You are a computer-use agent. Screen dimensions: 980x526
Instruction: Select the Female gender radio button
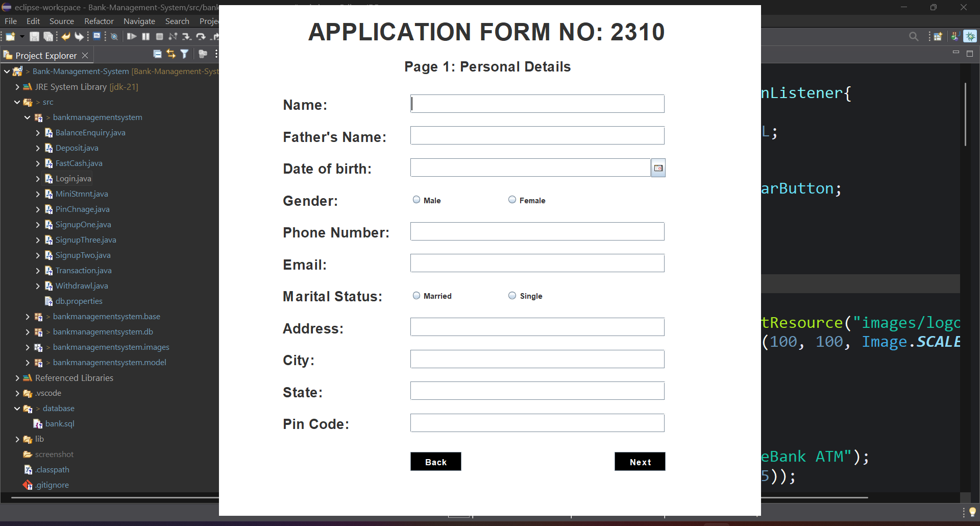(x=512, y=200)
